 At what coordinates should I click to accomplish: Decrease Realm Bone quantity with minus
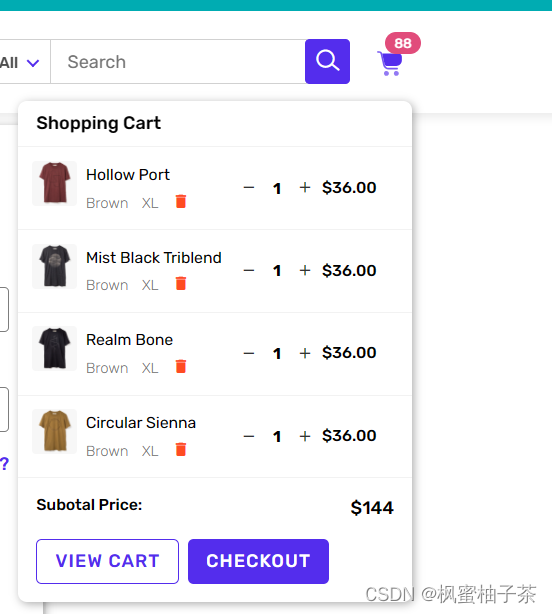(249, 353)
